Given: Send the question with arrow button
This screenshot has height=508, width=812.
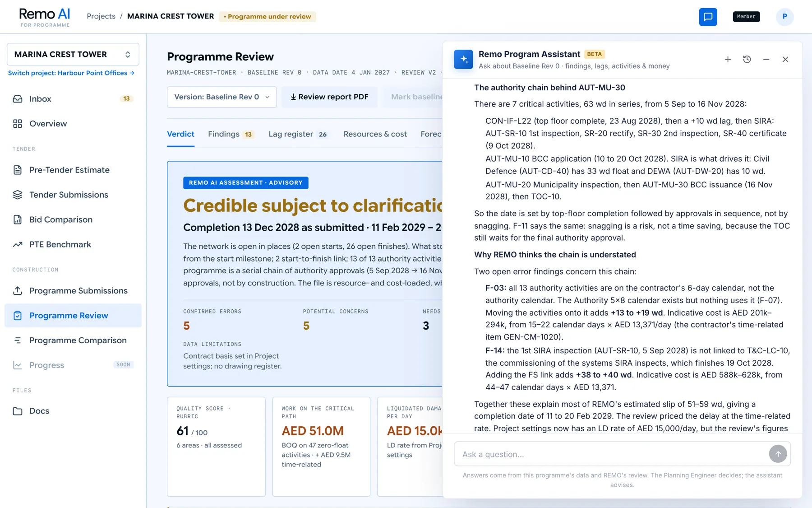Looking at the screenshot, I should (778, 454).
